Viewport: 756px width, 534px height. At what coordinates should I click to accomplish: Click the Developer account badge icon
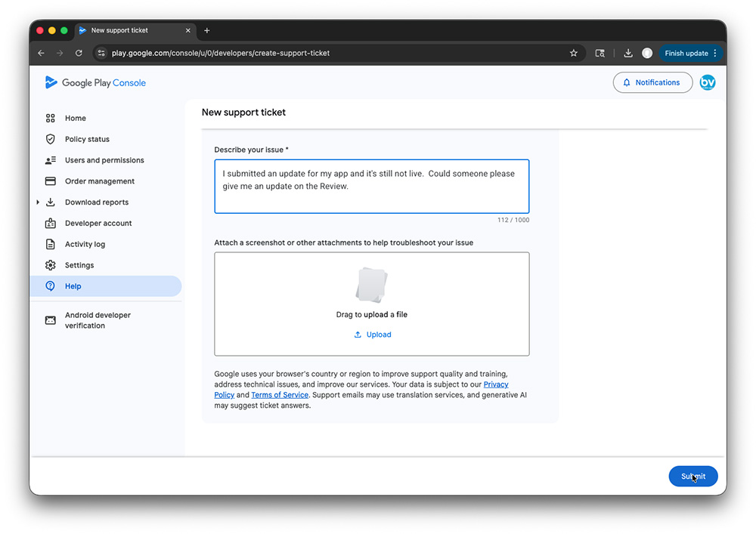click(x=50, y=223)
